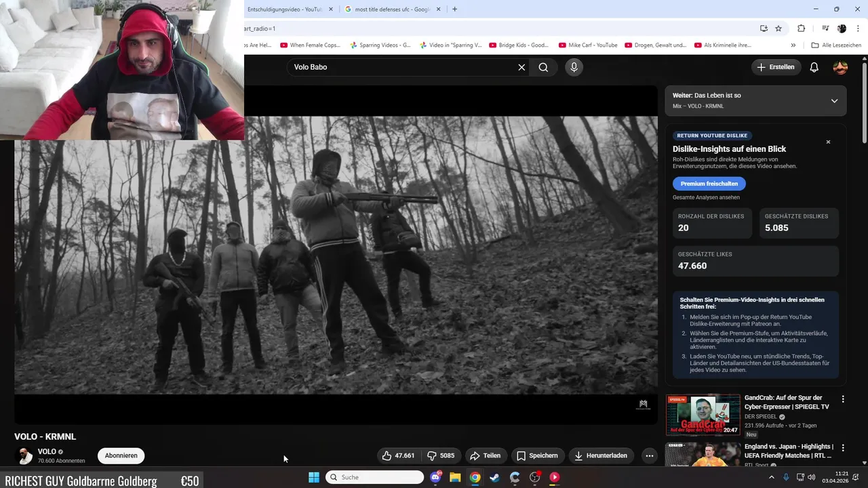Image resolution: width=868 pixels, height=488 pixels.
Task: Click Premium freischalten button
Action: [x=709, y=184]
